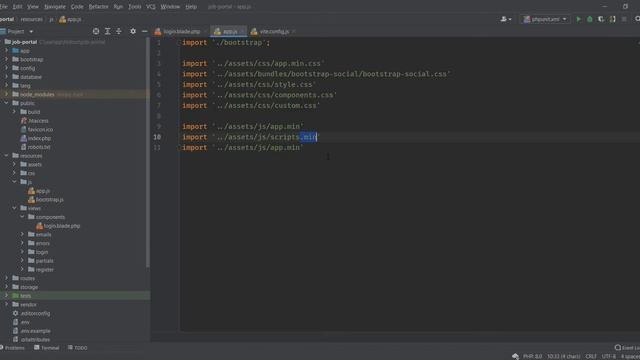Image resolution: width=640 pixels, height=360 pixels.
Task: Expand the database folder
Action: tap(7, 77)
